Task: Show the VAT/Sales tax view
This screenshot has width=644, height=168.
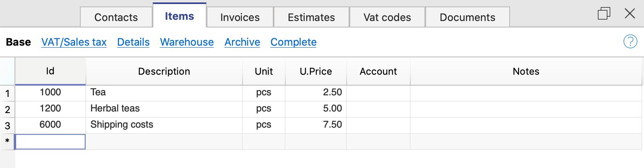Action: coord(74,42)
